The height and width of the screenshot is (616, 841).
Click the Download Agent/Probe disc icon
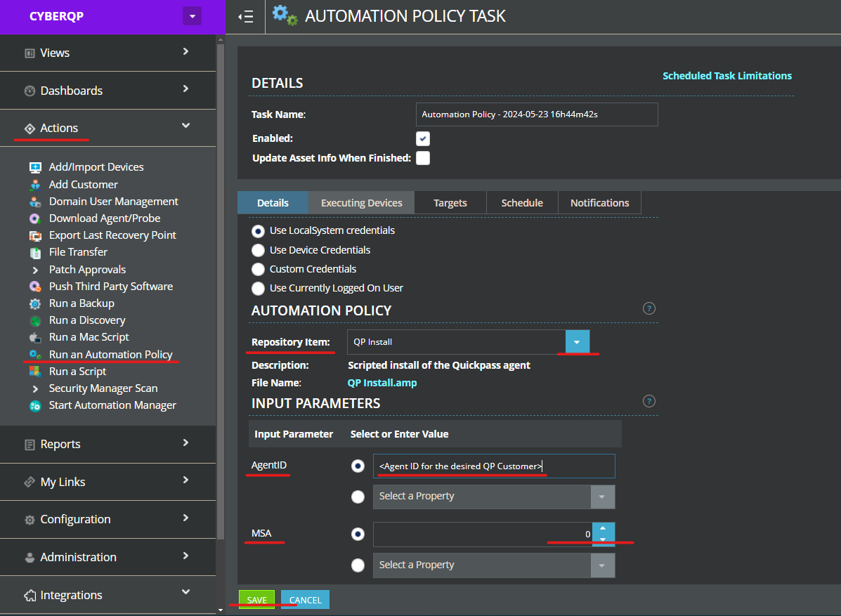pos(35,218)
